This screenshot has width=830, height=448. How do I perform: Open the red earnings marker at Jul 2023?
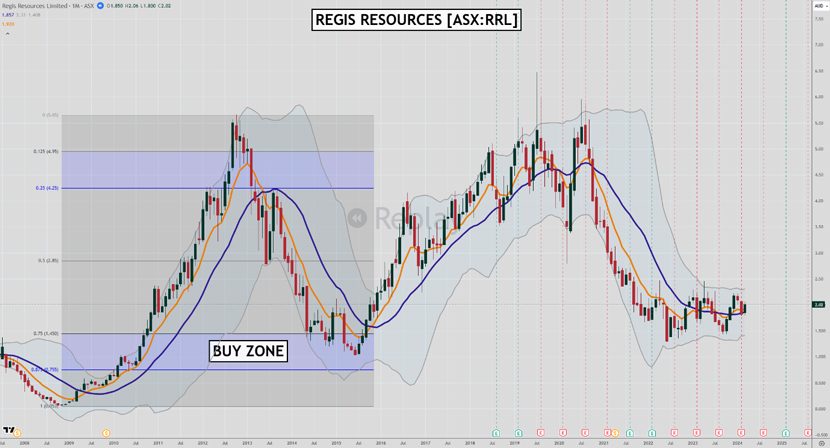coord(718,433)
